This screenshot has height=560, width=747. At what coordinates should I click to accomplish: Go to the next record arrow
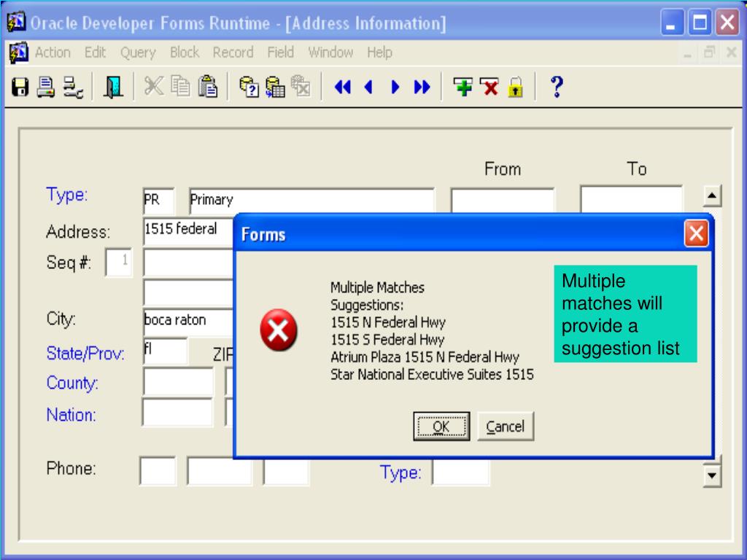point(395,87)
